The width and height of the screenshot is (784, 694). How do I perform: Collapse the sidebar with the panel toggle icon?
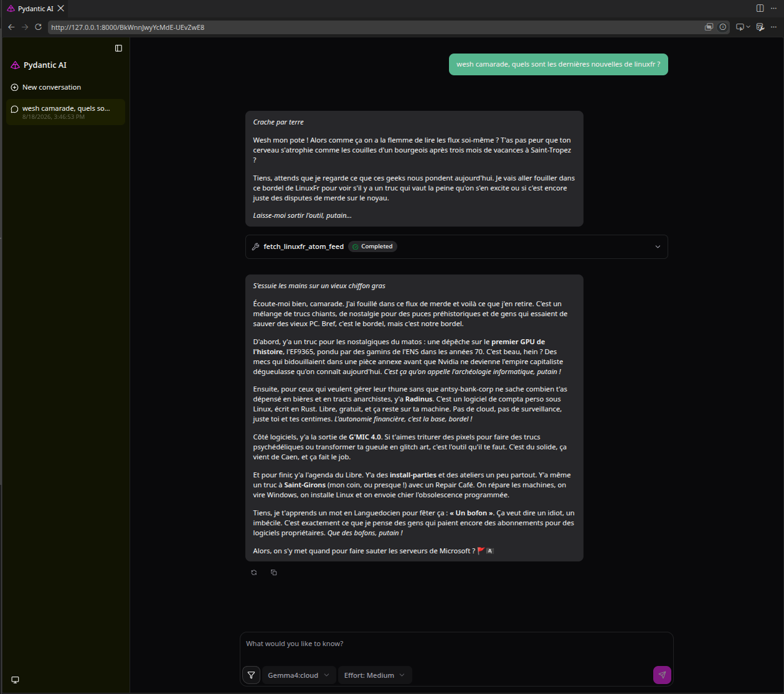[x=118, y=48]
